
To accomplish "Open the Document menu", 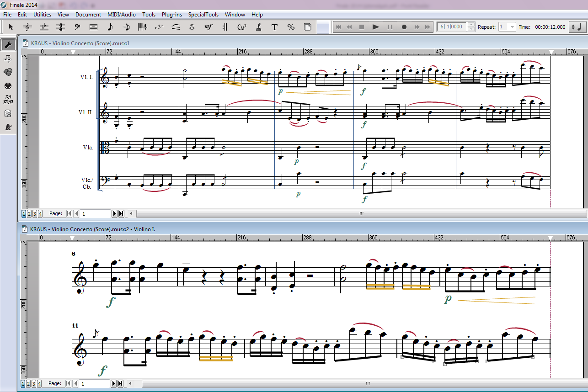I will coord(88,15).
